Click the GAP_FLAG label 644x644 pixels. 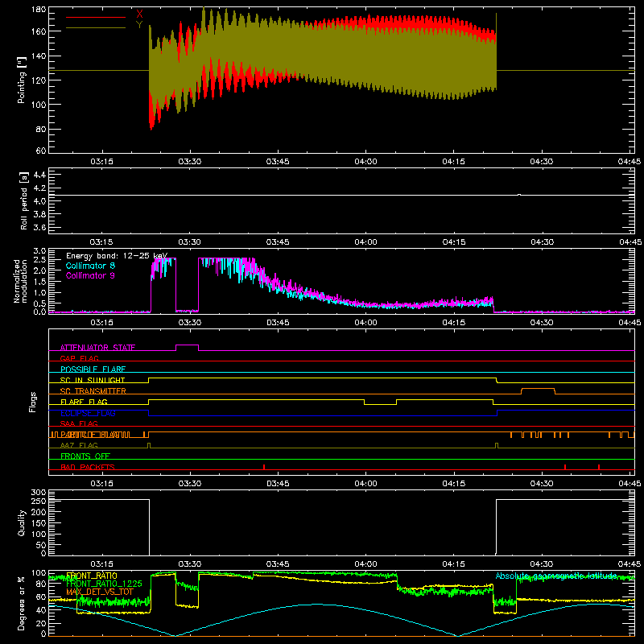point(79,358)
